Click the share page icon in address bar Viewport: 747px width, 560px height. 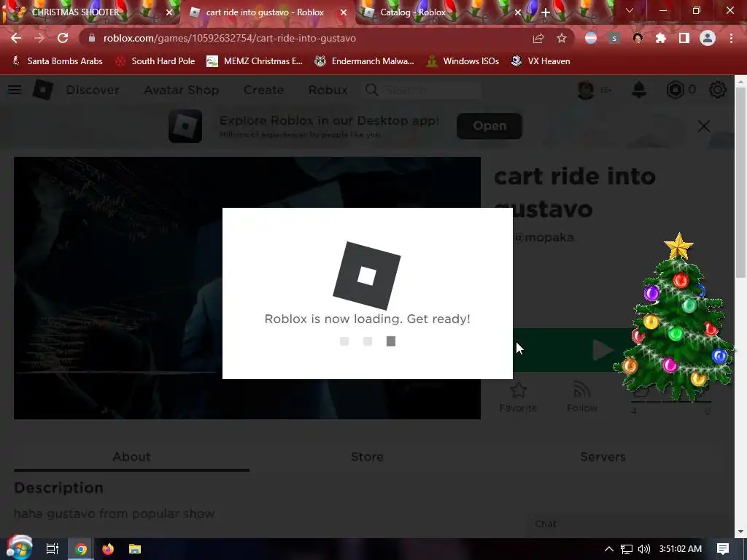point(538,38)
